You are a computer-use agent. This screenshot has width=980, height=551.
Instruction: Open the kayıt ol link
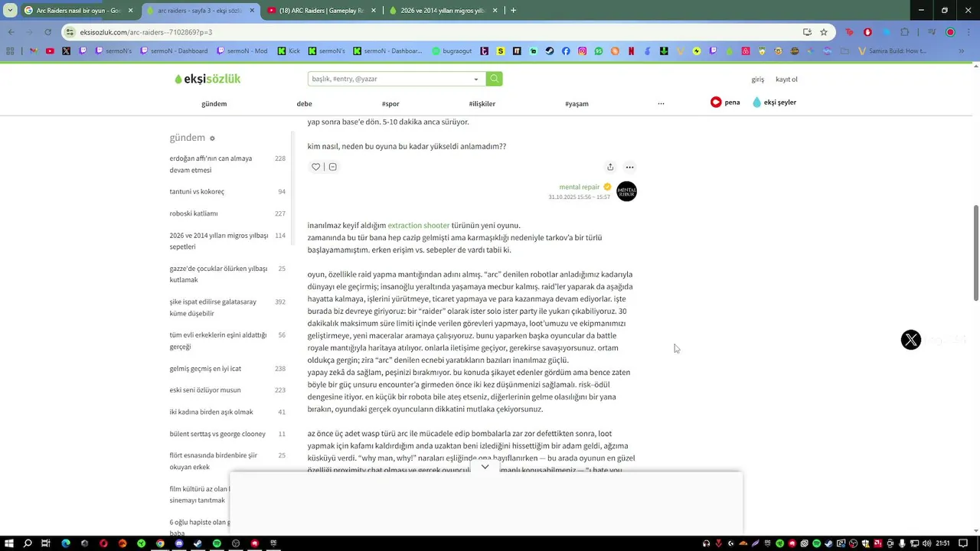click(x=786, y=80)
